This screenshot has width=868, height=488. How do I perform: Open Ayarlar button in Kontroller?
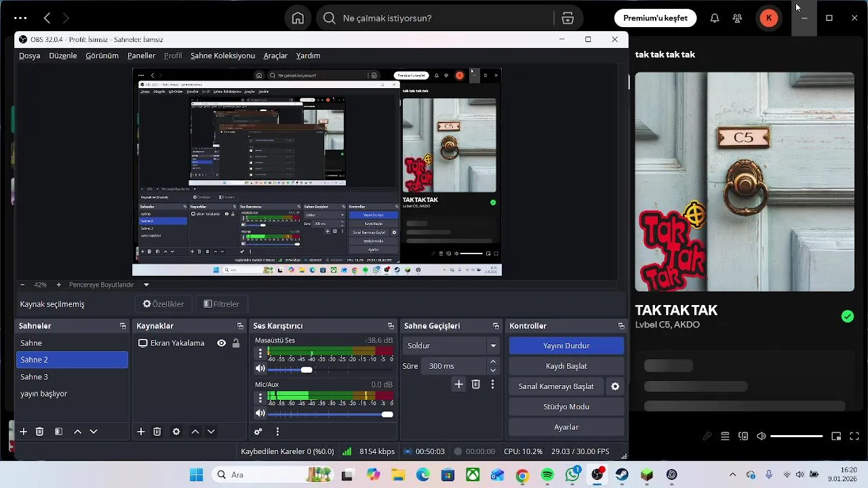[x=566, y=427]
